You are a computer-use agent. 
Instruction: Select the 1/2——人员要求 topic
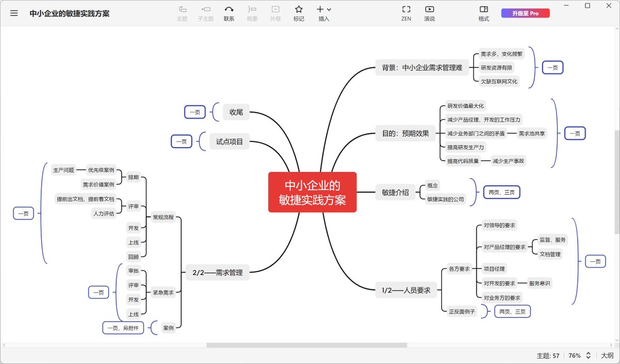tap(406, 290)
